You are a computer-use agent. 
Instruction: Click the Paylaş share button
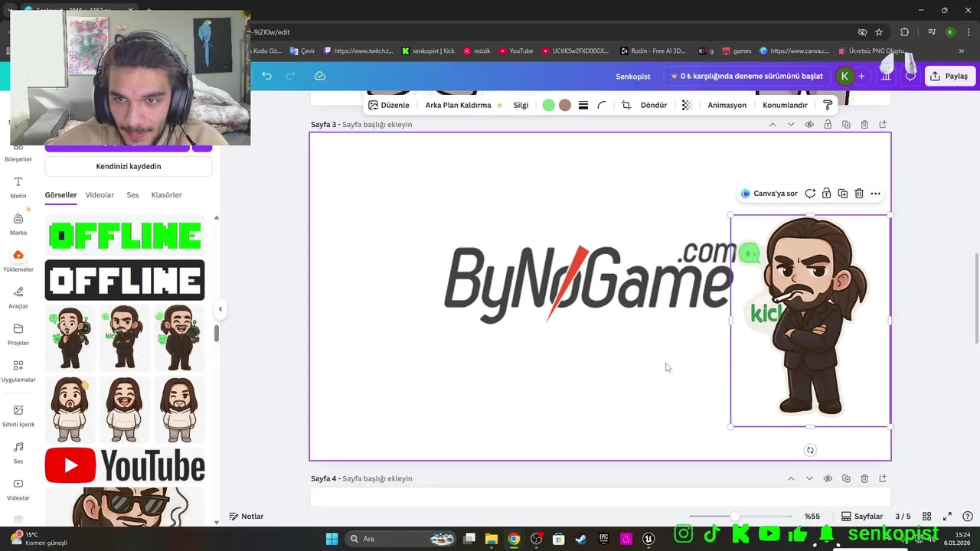tap(949, 76)
